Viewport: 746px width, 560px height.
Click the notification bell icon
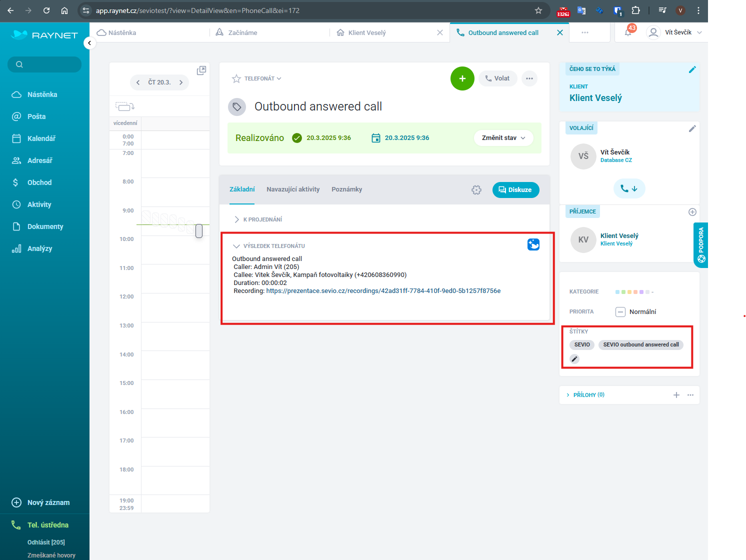(x=628, y=32)
